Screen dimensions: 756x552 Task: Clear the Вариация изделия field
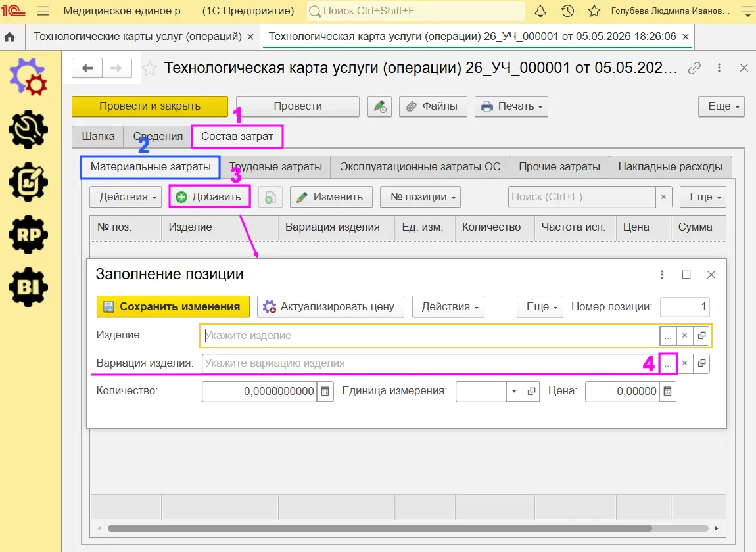coord(684,363)
